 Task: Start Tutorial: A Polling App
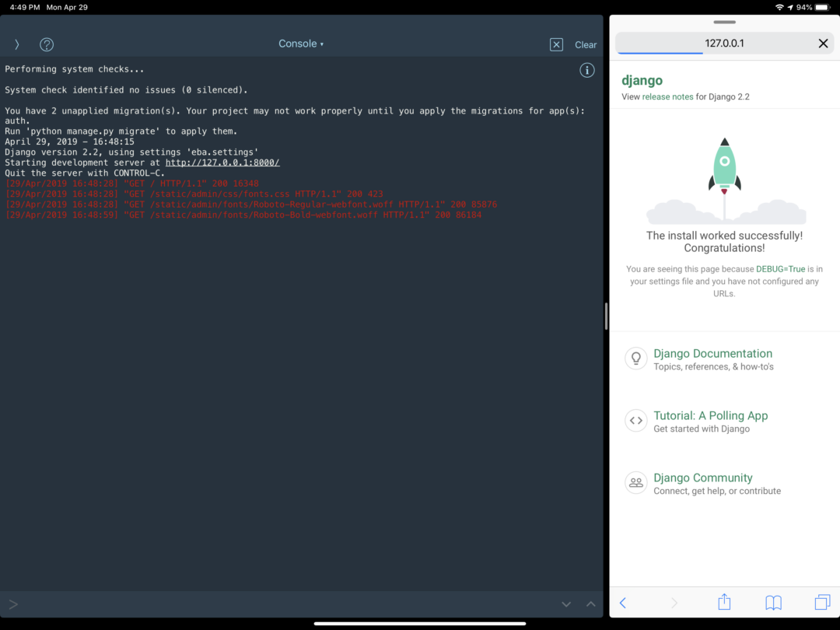[710, 415]
